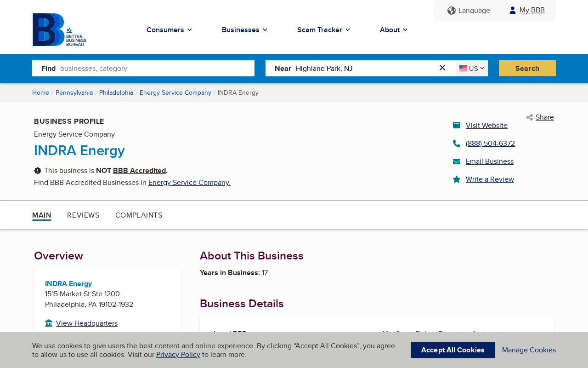
Task: Click the Find businesses input field
Action: click(143, 69)
